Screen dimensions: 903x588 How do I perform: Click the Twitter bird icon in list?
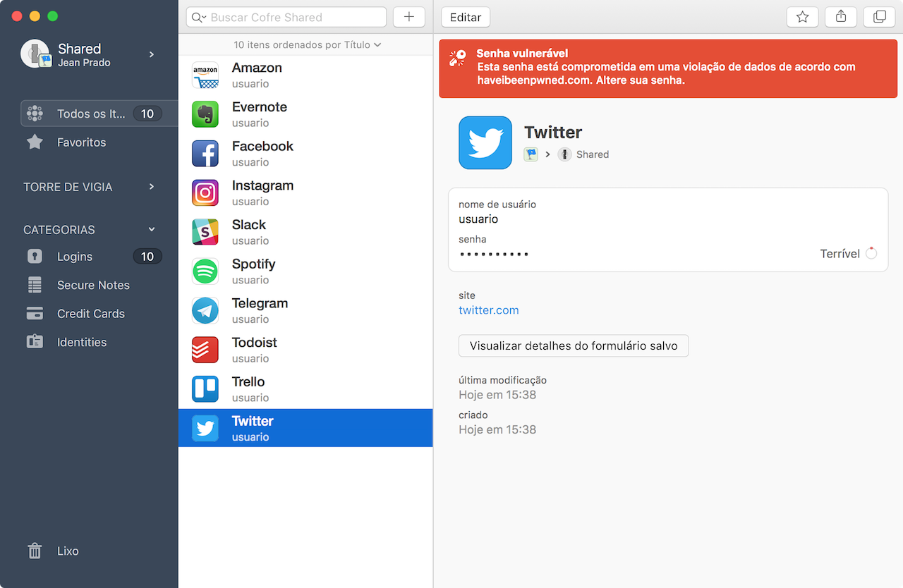[205, 429]
